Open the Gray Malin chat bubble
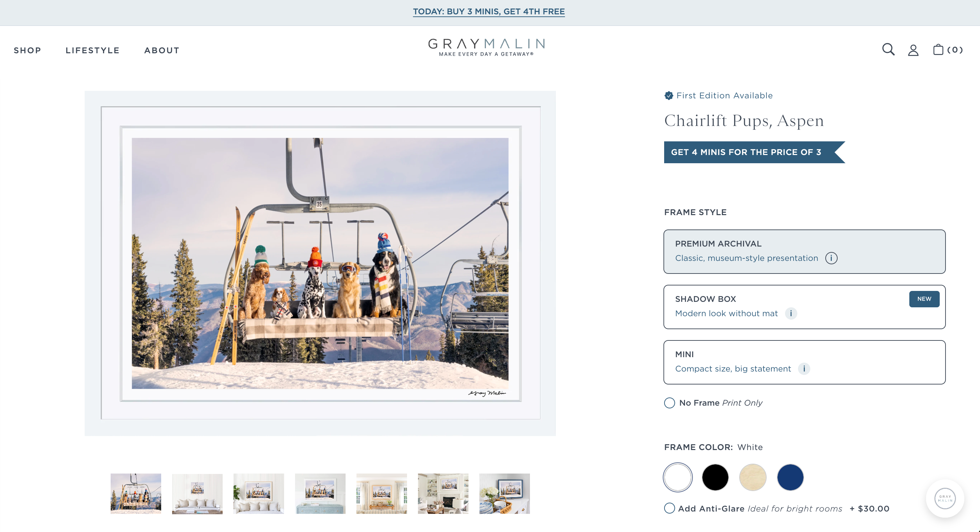Screen dimensions: 980x532 pos(944,498)
